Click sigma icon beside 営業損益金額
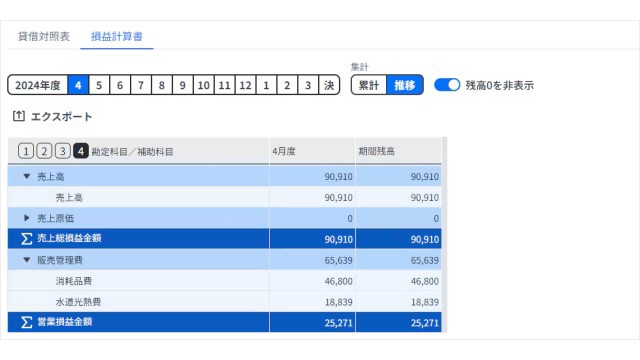640x360 pixels. [x=27, y=322]
